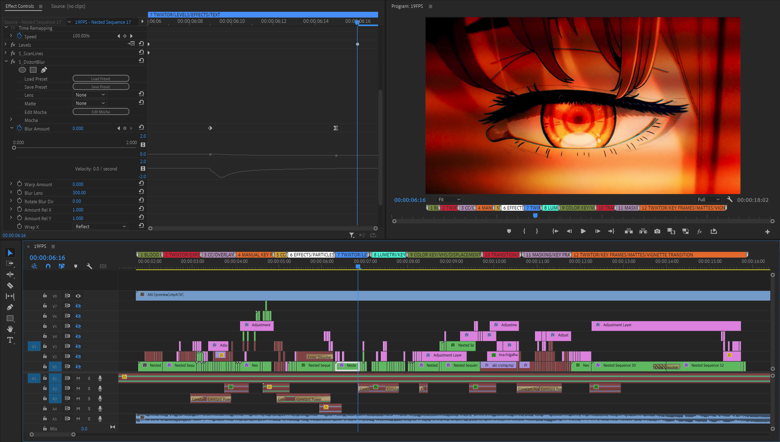Image resolution: width=780 pixels, height=442 pixels.
Task: Create ellipse mask for S_DistortBlur
Action: click(22, 70)
